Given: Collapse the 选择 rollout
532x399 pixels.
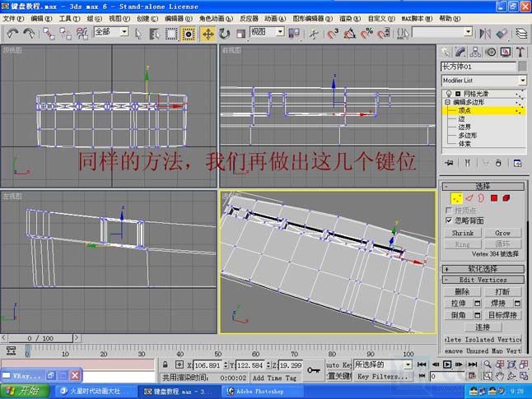Looking at the screenshot, I should point(483,187).
